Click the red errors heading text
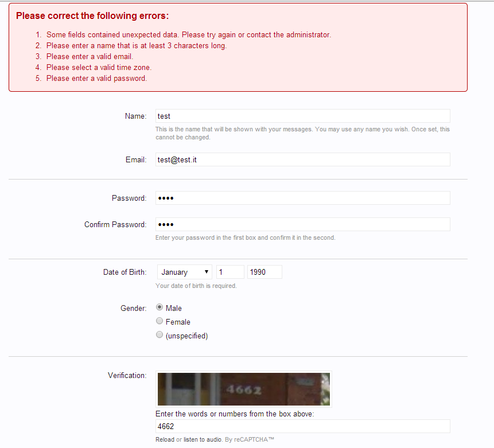This screenshot has width=494, height=448. point(92,16)
